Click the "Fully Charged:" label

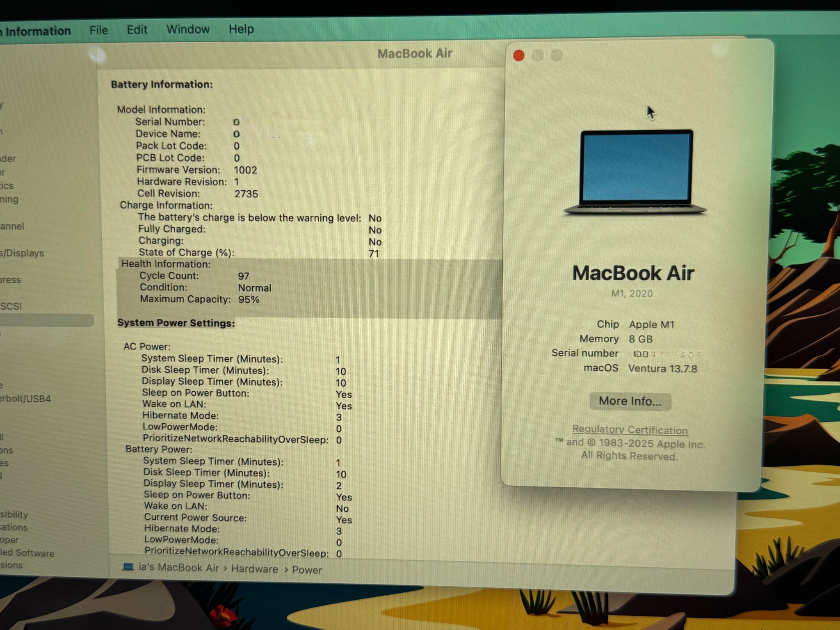point(172,229)
